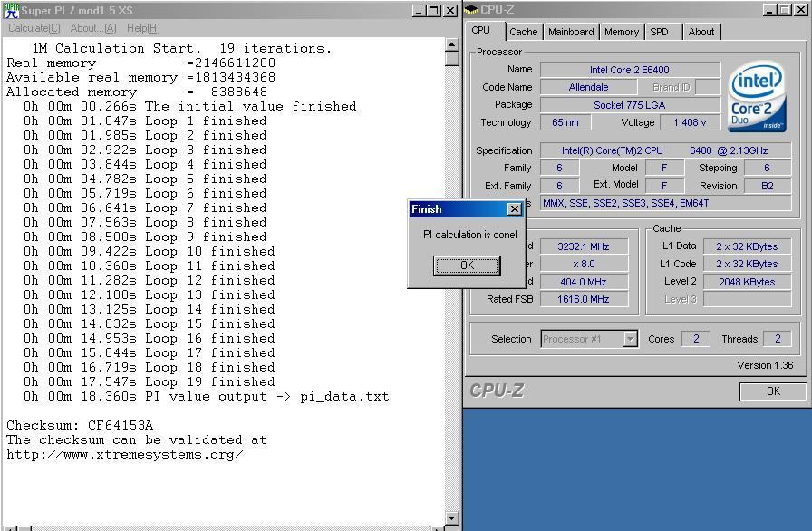Screen dimensions: 812x531
Task: Click the L1 Data cache value
Action: pyautogui.click(x=747, y=246)
